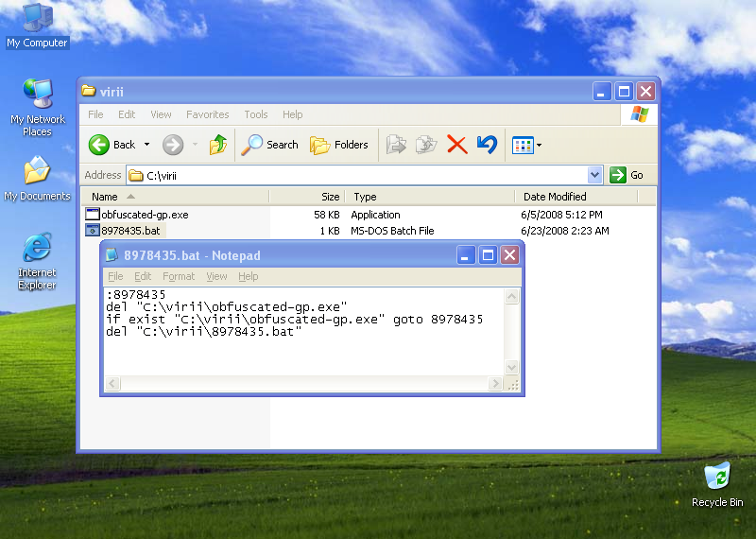The height and width of the screenshot is (539, 756).
Task: Open the Favorites menu
Action: coord(208,114)
